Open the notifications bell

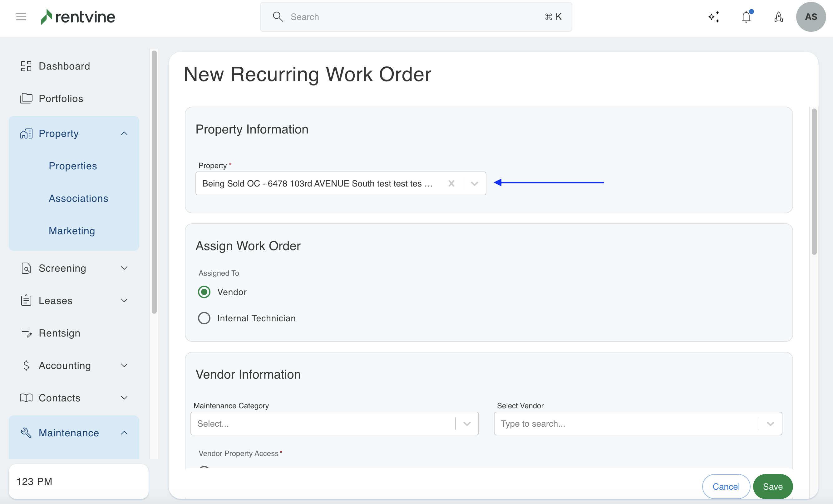click(x=746, y=17)
